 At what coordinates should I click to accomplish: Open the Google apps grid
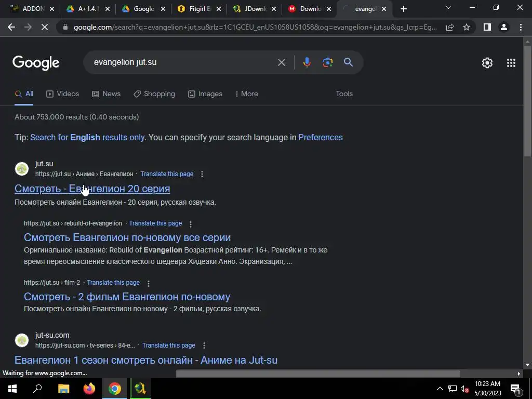511,63
